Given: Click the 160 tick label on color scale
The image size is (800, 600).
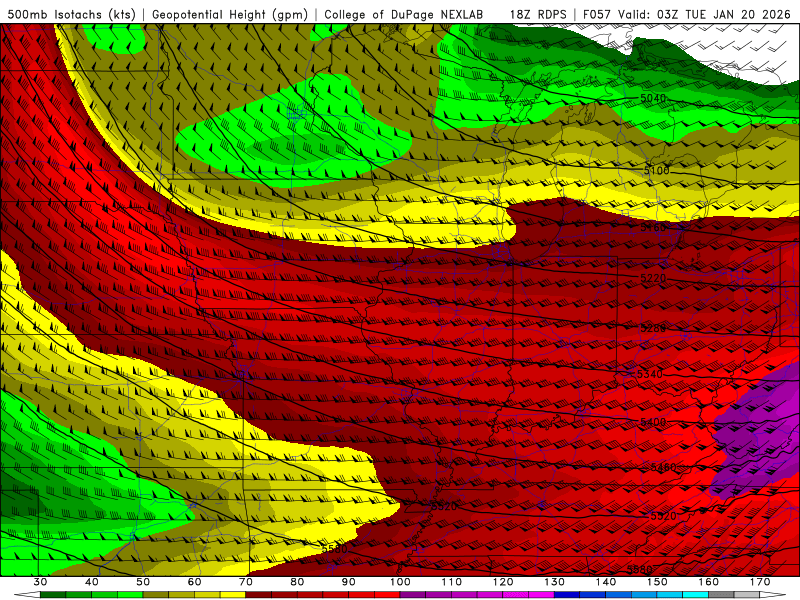Looking at the screenshot, I should pyautogui.click(x=709, y=582).
